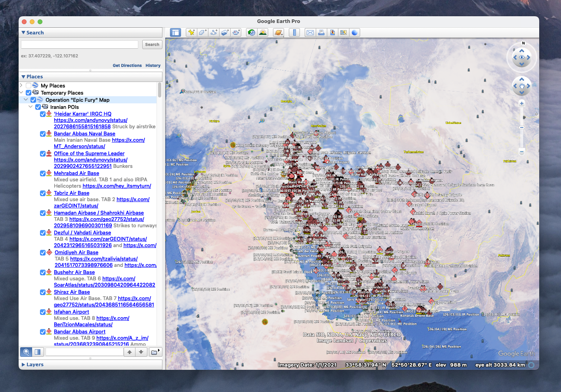561x392 pixels.
Task: Select the Bandar Abbas Airport entry
Action: tap(80, 332)
